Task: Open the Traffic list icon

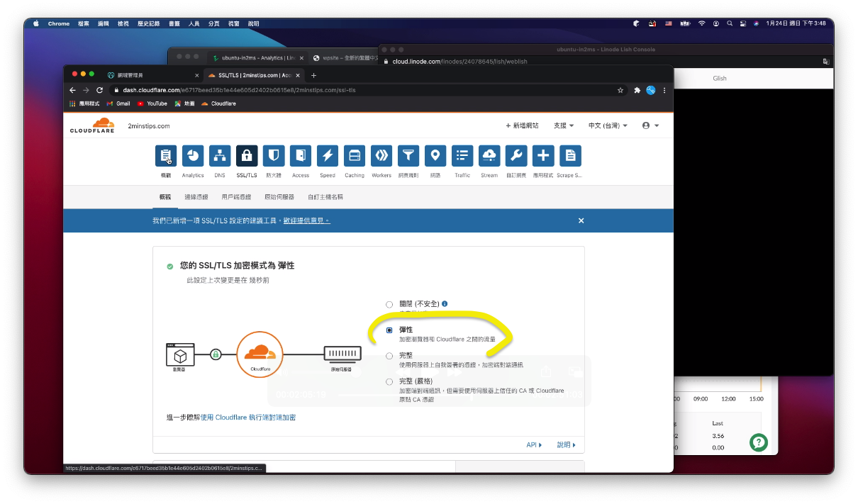Action: click(462, 155)
